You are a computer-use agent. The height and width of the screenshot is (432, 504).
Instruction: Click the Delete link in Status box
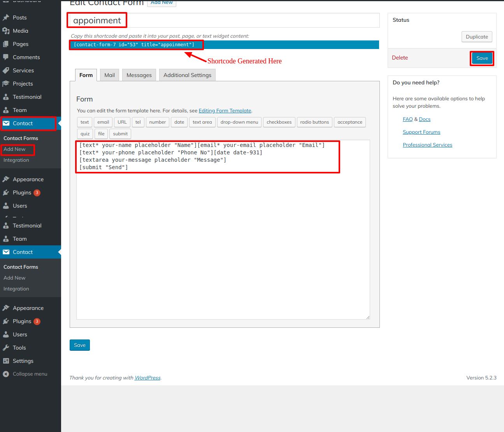[400, 58]
